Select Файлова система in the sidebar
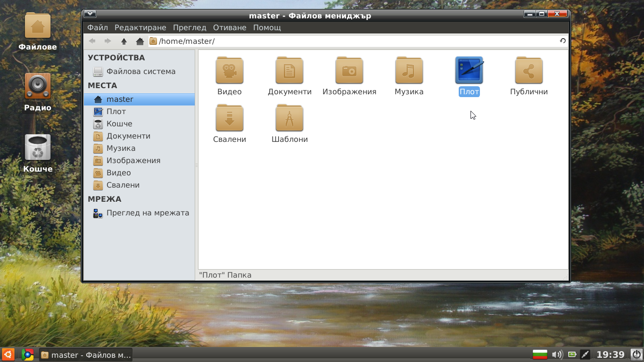This screenshot has width=644, height=362. [x=139, y=72]
